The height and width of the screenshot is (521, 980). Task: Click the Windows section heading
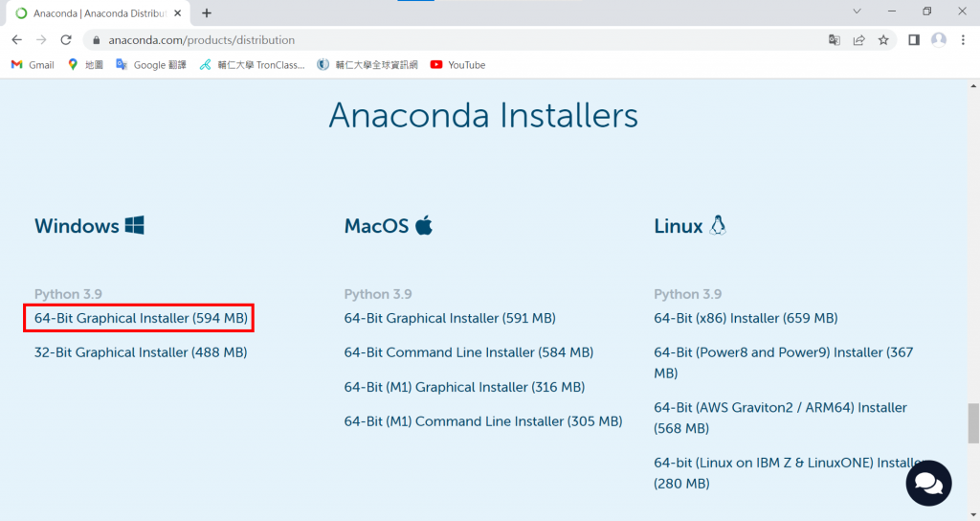tap(77, 226)
